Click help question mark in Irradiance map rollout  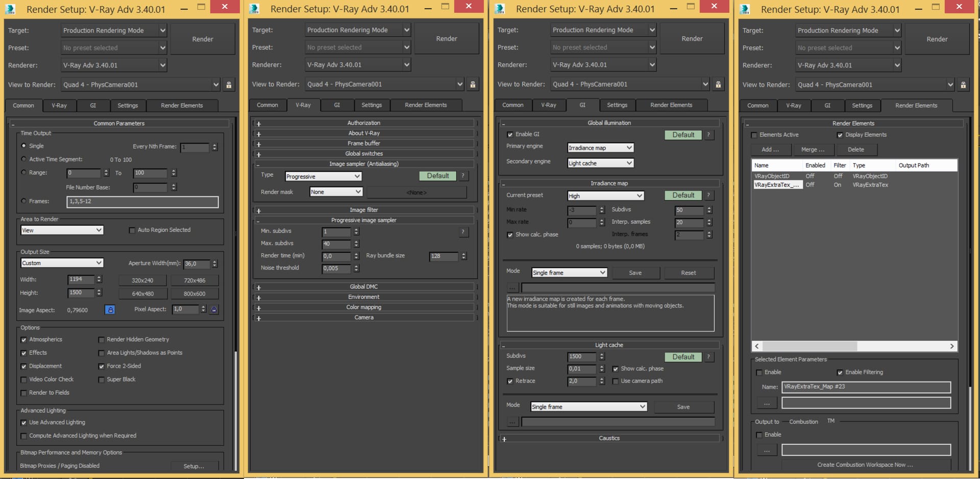(708, 195)
